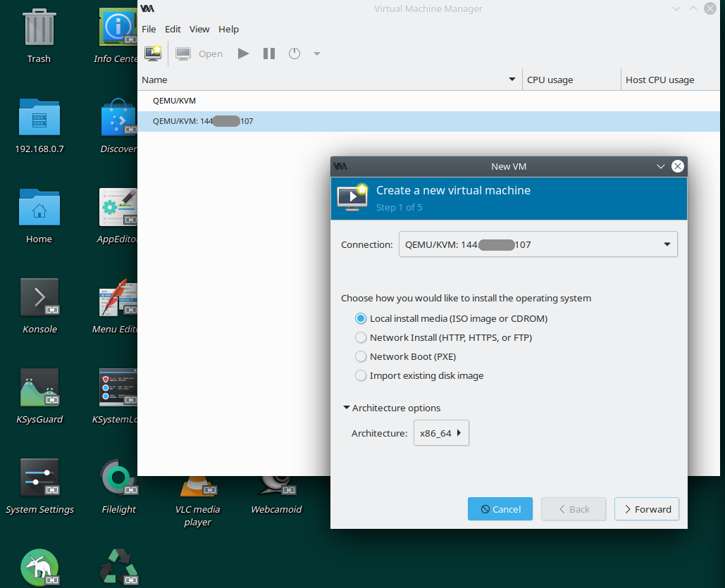
Task: Click the Open VM console monitor icon
Action: (x=183, y=54)
